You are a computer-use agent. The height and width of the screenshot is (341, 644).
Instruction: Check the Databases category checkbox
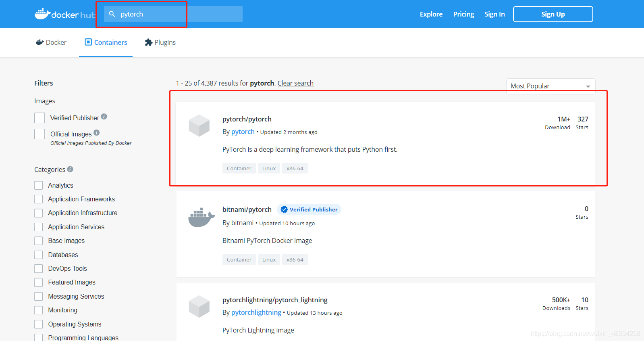(39, 255)
